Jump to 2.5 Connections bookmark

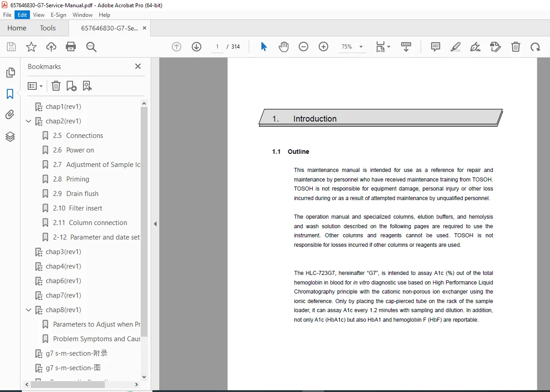coord(78,136)
